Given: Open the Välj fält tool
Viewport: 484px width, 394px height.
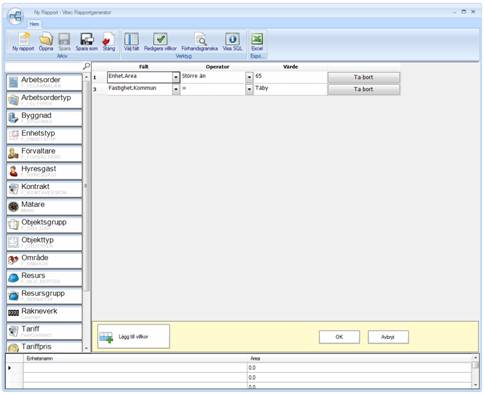Looking at the screenshot, I should (131, 42).
